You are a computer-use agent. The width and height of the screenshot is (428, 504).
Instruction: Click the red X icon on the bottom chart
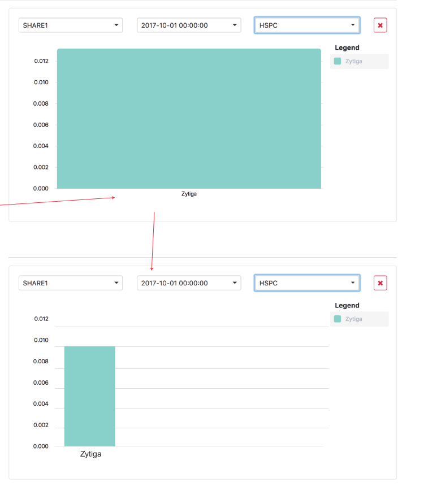tap(380, 283)
